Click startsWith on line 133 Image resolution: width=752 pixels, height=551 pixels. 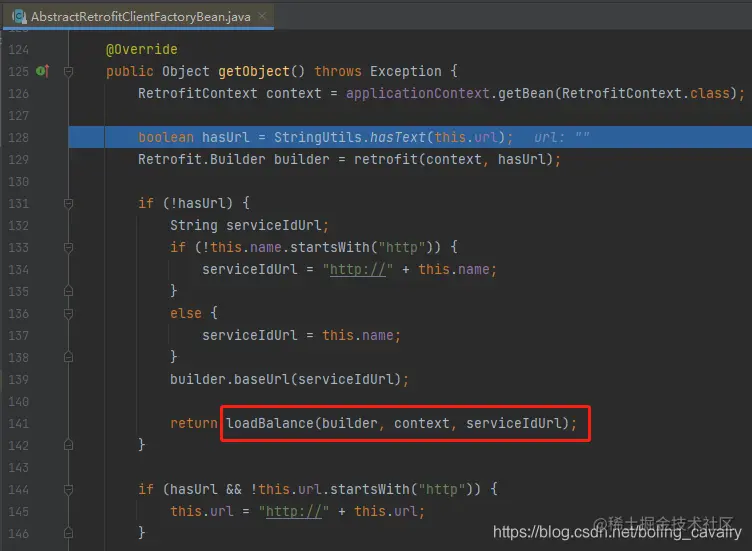[x=329, y=247]
